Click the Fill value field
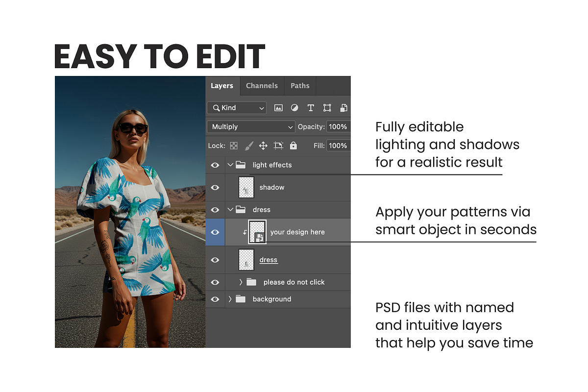Image resolution: width=588 pixels, height=392 pixels. 338,146
